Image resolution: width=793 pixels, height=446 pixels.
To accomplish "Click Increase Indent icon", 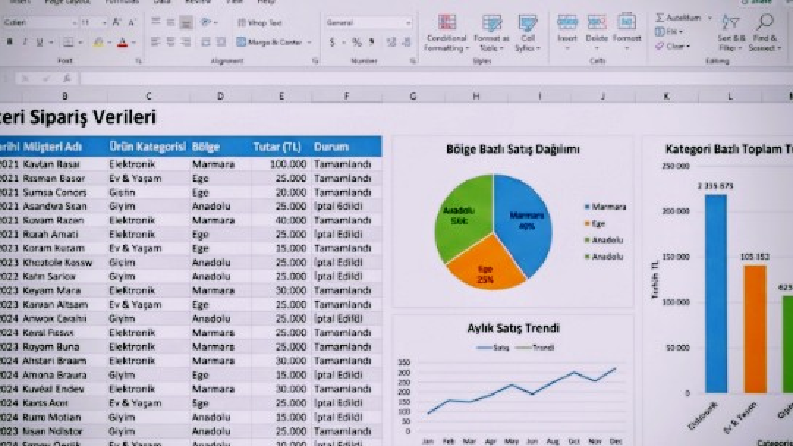I will coord(221,42).
